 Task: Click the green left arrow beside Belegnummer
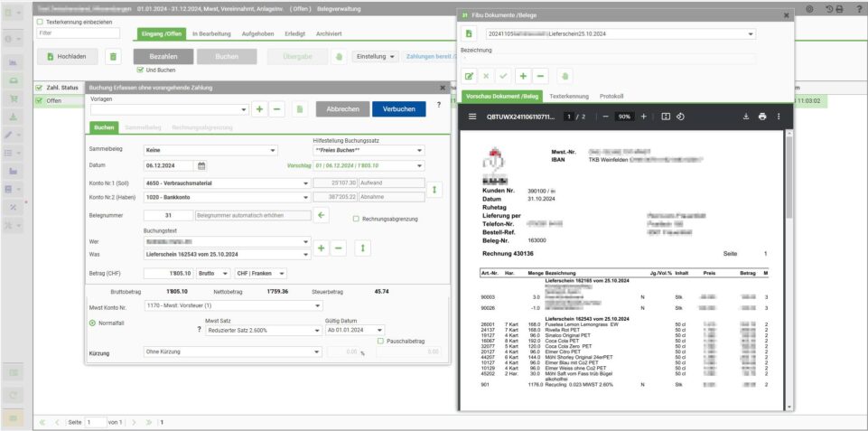[x=321, y=215]
